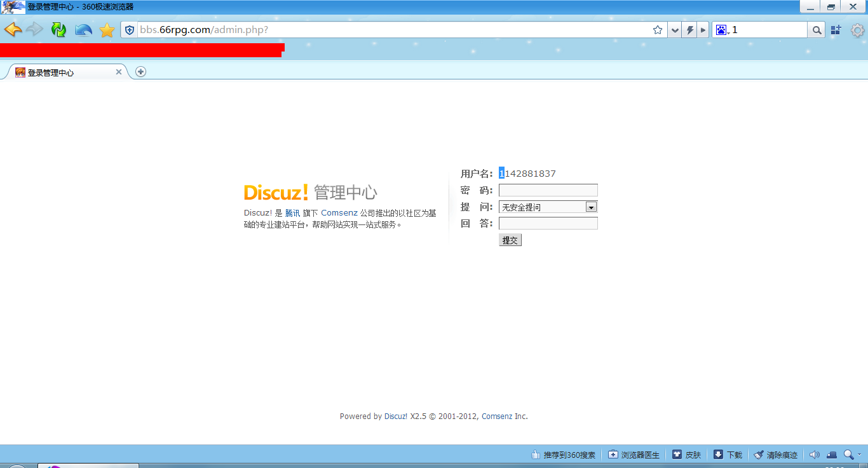Viewport: 868px width, 468px height.
Task: Open favorites with the yellow star icon
Action: point(107,30)
